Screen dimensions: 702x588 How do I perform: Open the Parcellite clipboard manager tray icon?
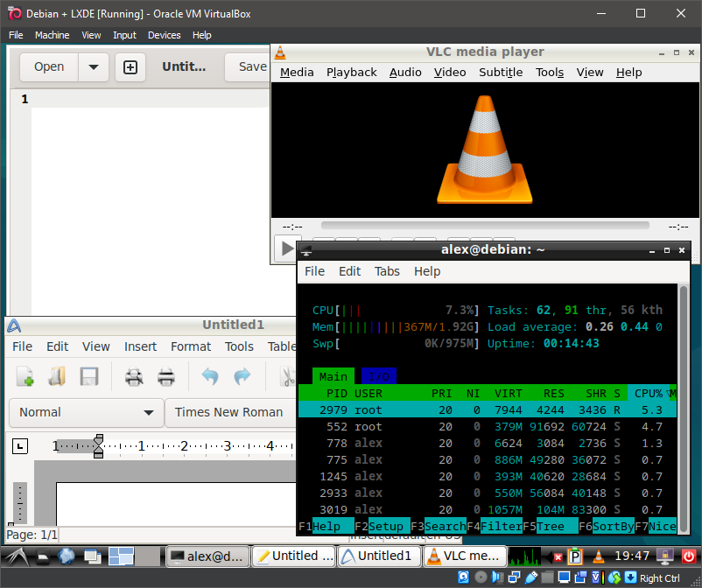click(575, 556)
